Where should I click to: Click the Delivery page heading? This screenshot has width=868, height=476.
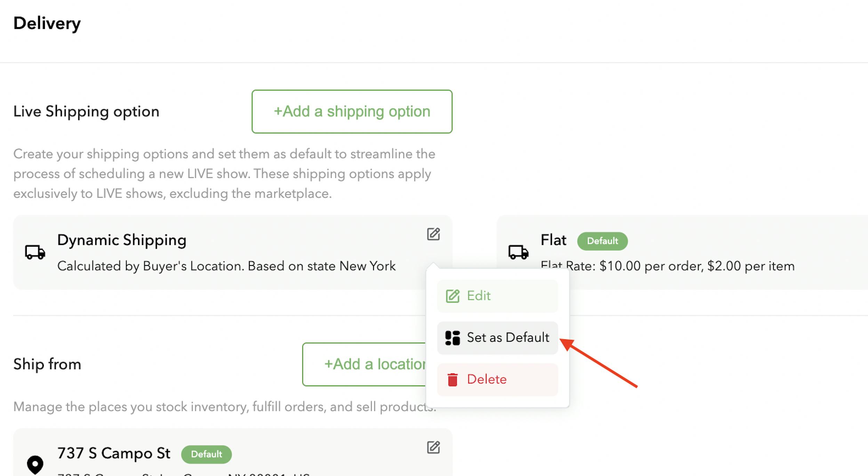47,23
